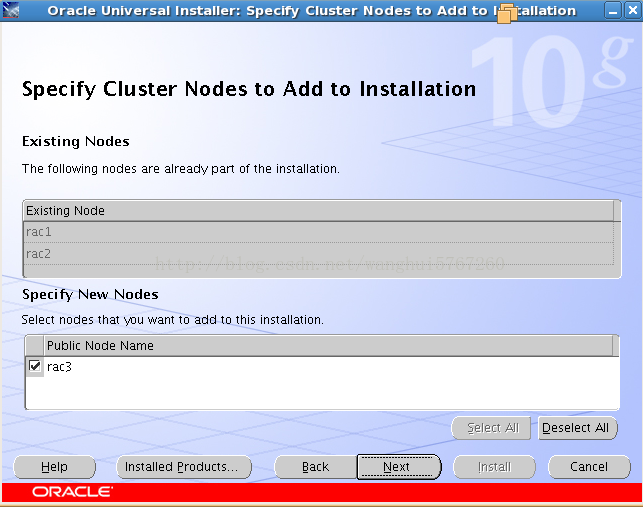Click the folder icon overlapping the title bar
This screenshot has height=507, width=643.
507,13
